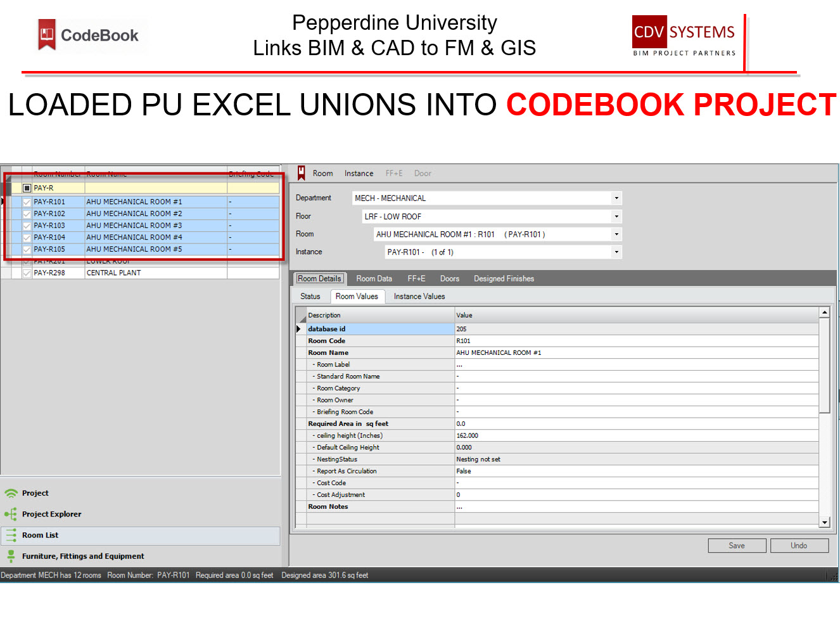Click the Cost Adjustment value 0
The image size is (840, 630).
click(636, 495)
